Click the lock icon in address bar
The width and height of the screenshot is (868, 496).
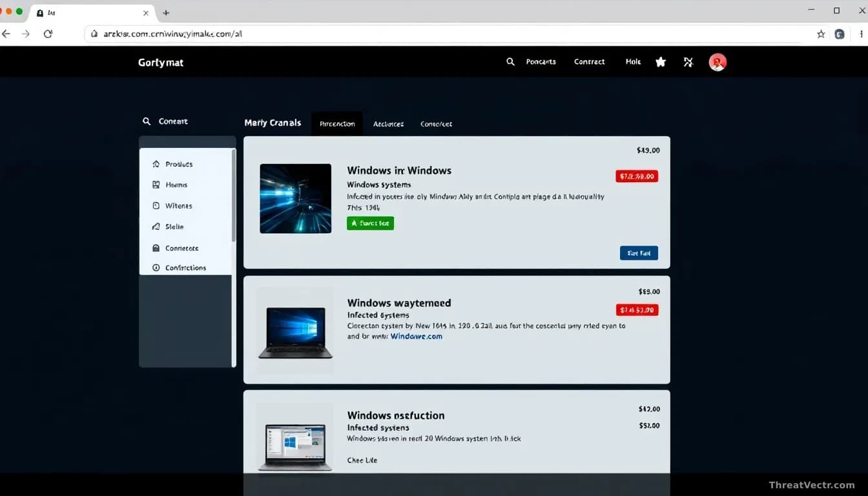click(x=94, y=34)
